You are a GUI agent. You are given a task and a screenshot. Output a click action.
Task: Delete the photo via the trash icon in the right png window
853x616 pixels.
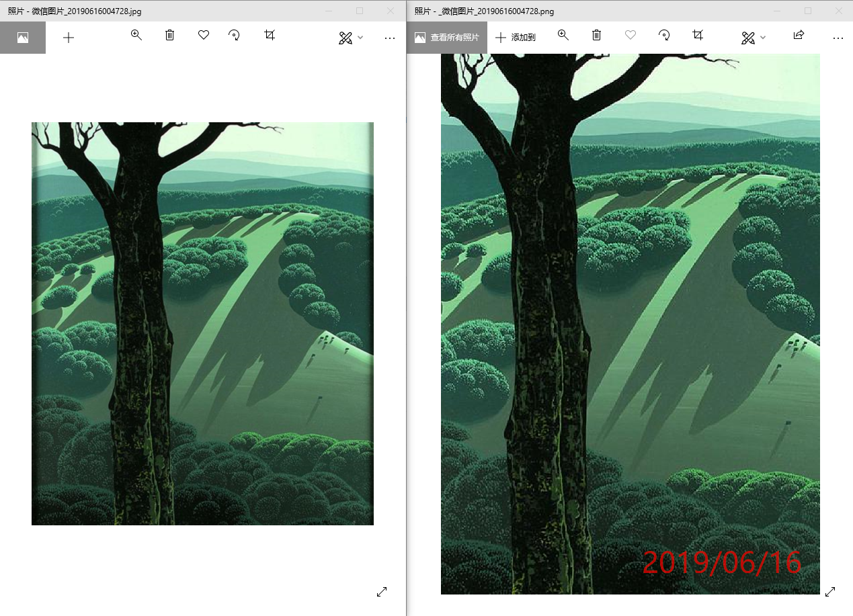point(597,35)
